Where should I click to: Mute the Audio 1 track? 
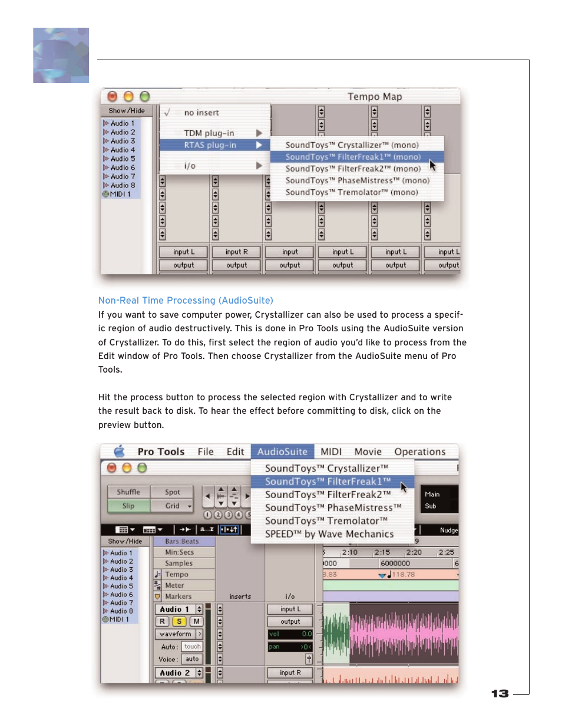(x=196, y=621)
